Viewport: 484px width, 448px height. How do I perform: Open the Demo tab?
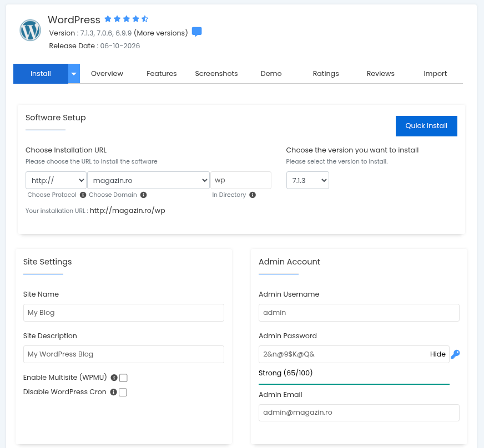(x=271, y=74)
